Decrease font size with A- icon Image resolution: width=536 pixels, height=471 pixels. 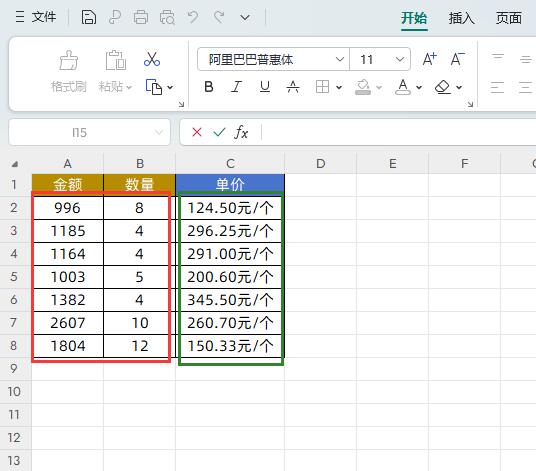(x=457, y=59)
